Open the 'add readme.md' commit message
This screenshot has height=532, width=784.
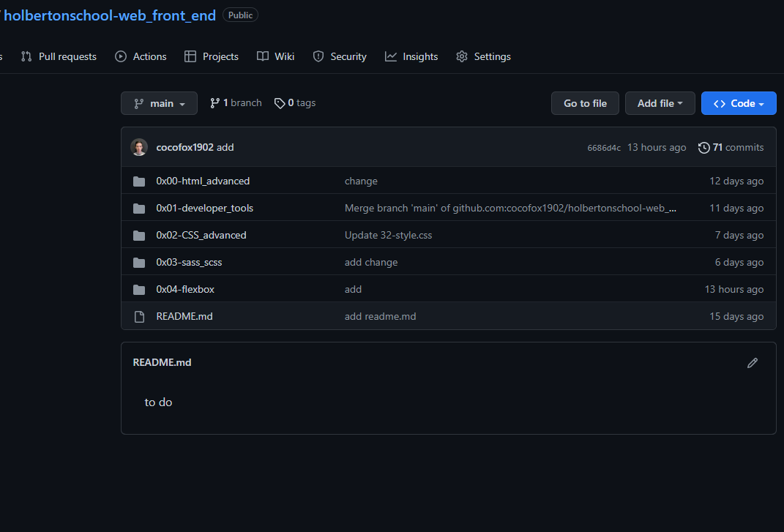point(380,316)
